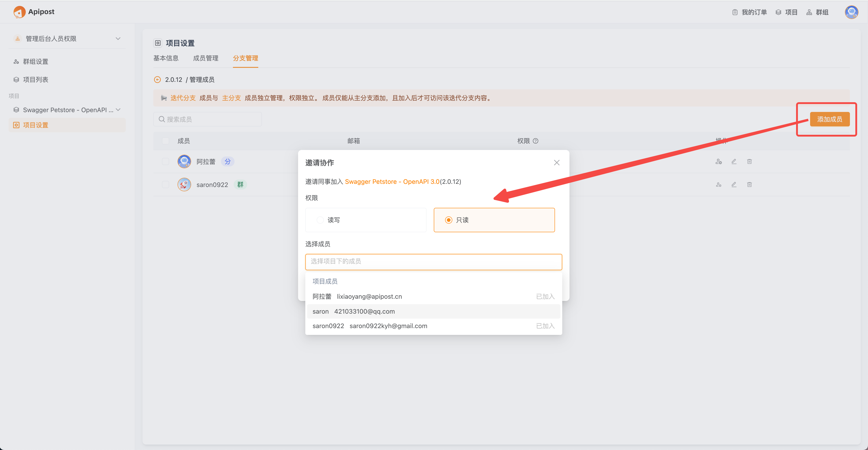Screen dimensions: 868x450
Task: Click the Swagger Petstore sidebar project item
Action: pyautogui.click(x=67, y=110)
